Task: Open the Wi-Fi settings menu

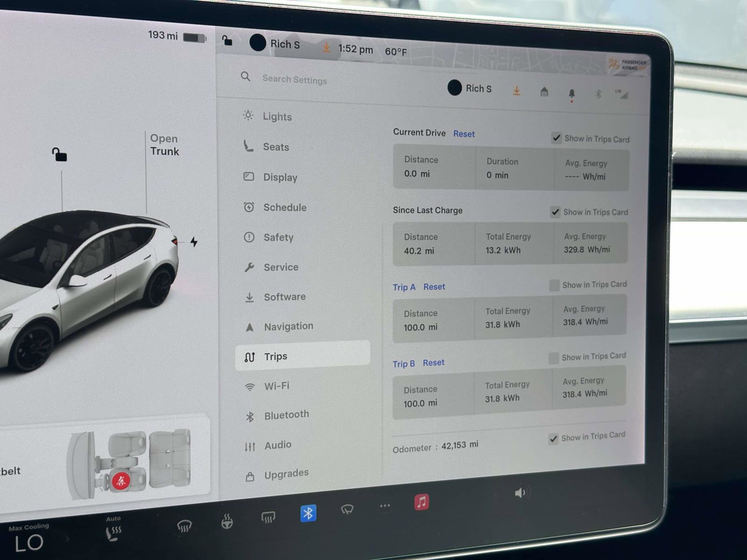Action: pos(267,386)
